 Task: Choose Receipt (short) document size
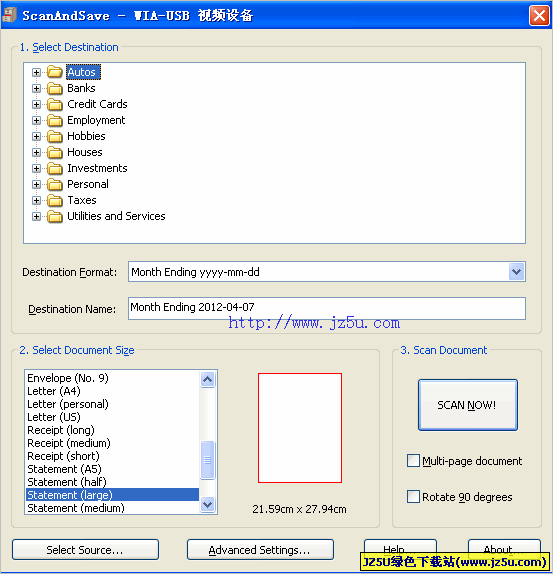point(113,456)
